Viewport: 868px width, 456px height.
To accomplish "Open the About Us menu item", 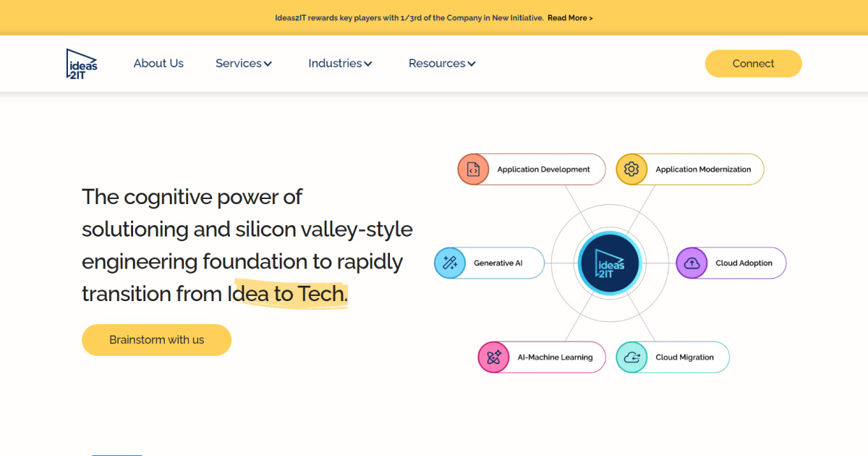I will coord(158,63).
